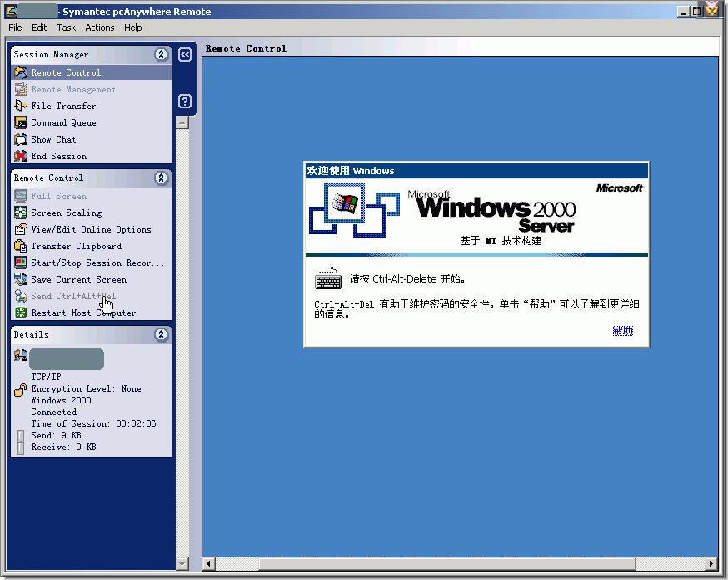Collapse the Session Manager panel
This screenshot has width=728, height=580.
161,55
